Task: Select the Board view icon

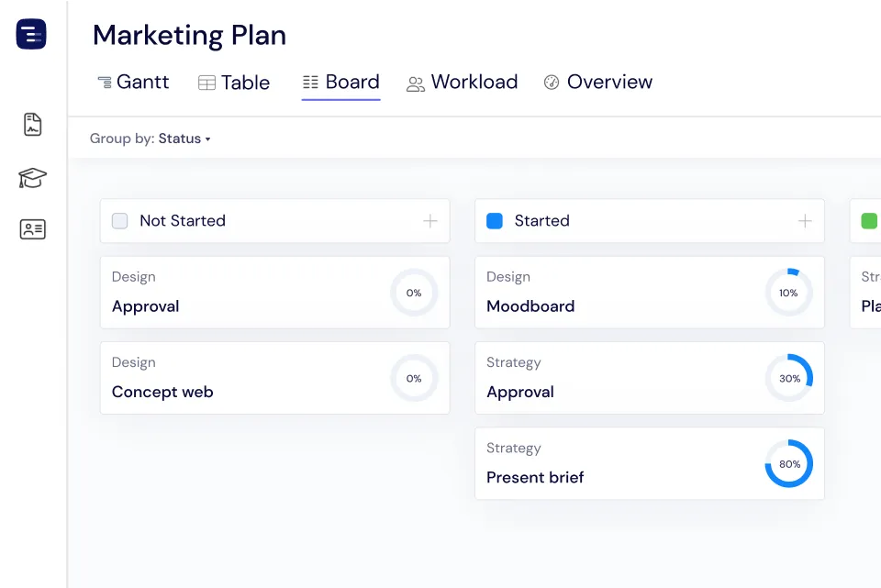Action: pyautogui.click(x=311, y=82)
